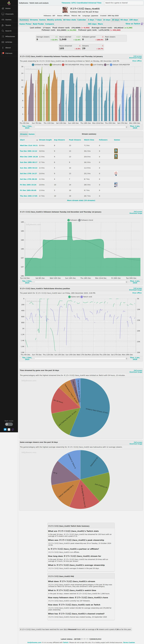Viewport: 144px width, 644px height.
Task: Open the More time range menu
Action: point(100,24)
